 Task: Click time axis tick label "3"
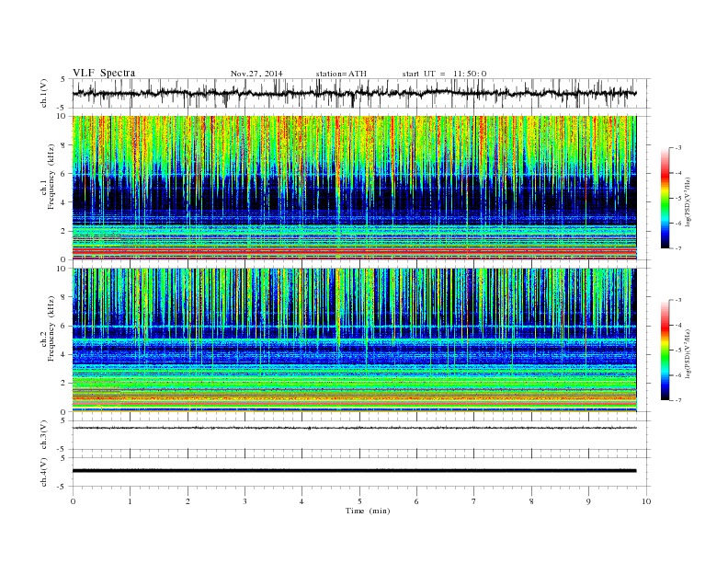245,501
